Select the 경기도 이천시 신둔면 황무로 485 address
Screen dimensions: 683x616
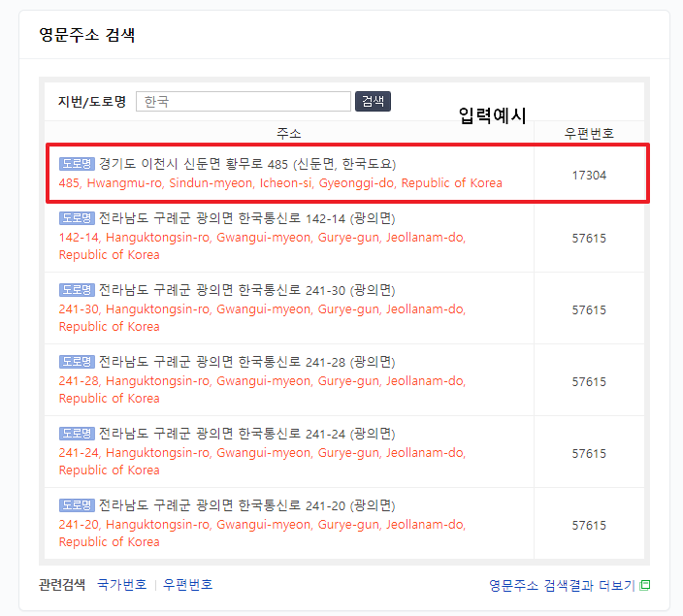coord(247,164)
